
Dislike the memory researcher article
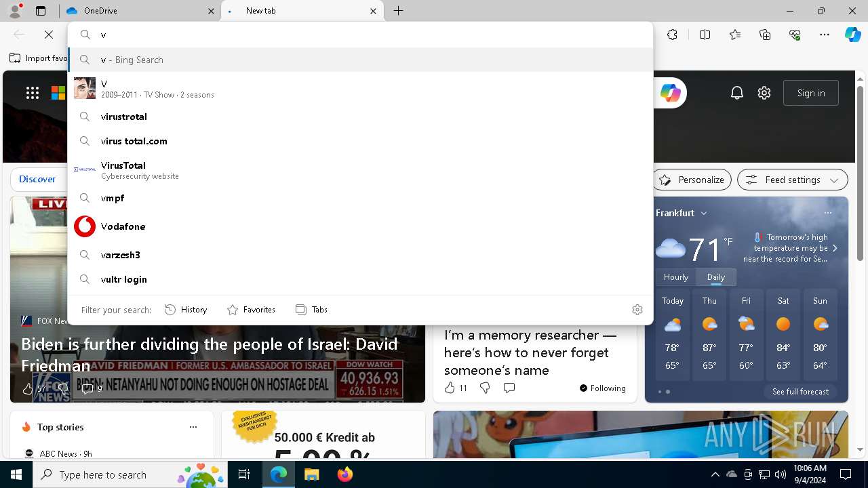[x=485, y=388]
